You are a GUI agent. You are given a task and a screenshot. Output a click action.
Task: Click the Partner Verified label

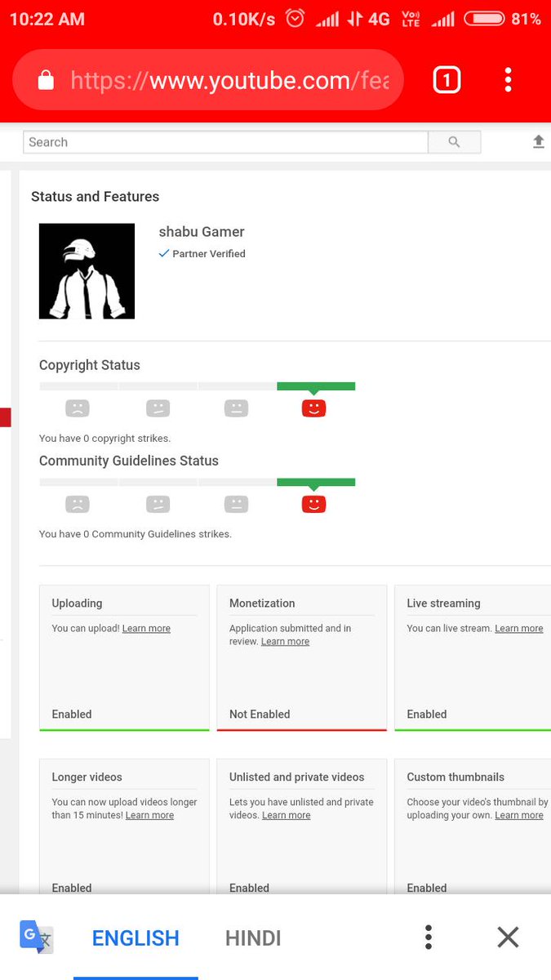click(x=209, y=254)
